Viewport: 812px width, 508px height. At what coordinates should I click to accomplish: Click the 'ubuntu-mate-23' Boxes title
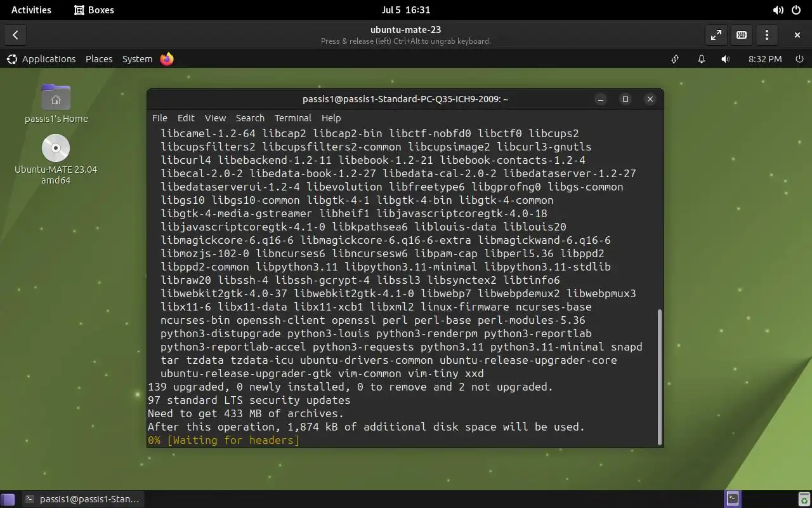tap(406, 29)
